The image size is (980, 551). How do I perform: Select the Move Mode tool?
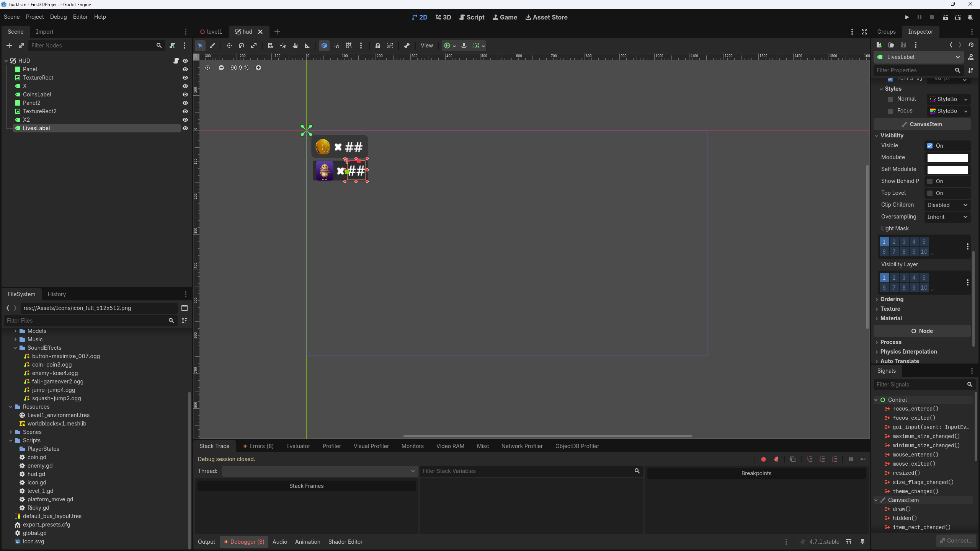(229, 46)
